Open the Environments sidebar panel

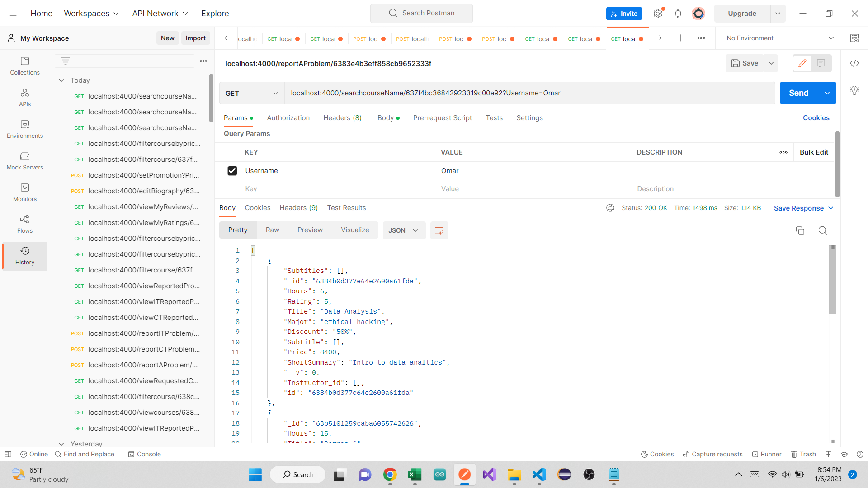tap(25, 130)
